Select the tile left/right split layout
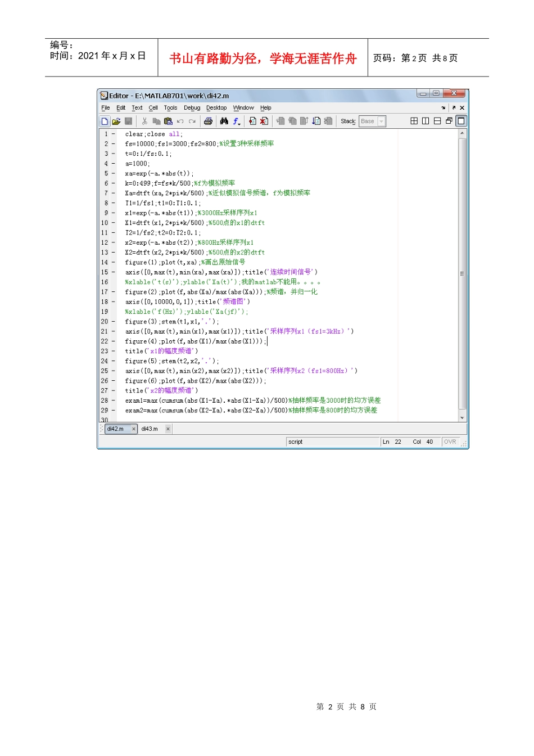The height and width of the screenshot is (756, 534). click(426, 121)
